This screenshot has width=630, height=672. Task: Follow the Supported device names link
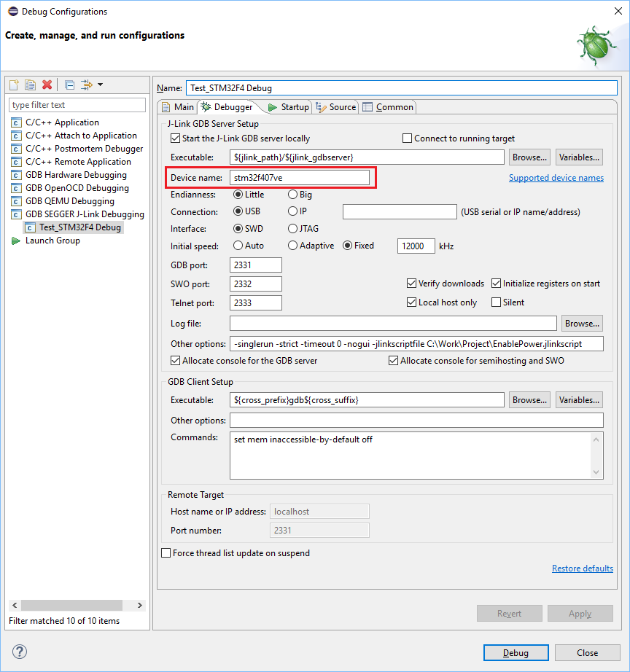556,177
